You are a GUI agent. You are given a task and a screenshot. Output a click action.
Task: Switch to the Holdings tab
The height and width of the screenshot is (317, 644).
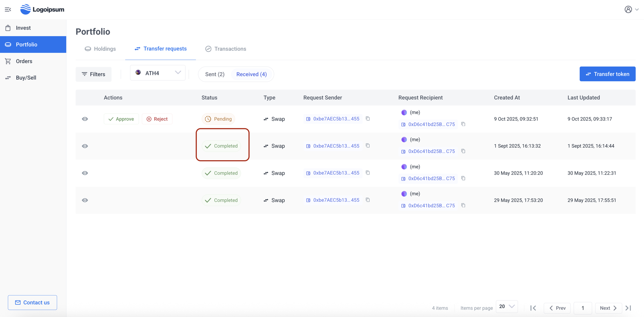click(100, 49)
